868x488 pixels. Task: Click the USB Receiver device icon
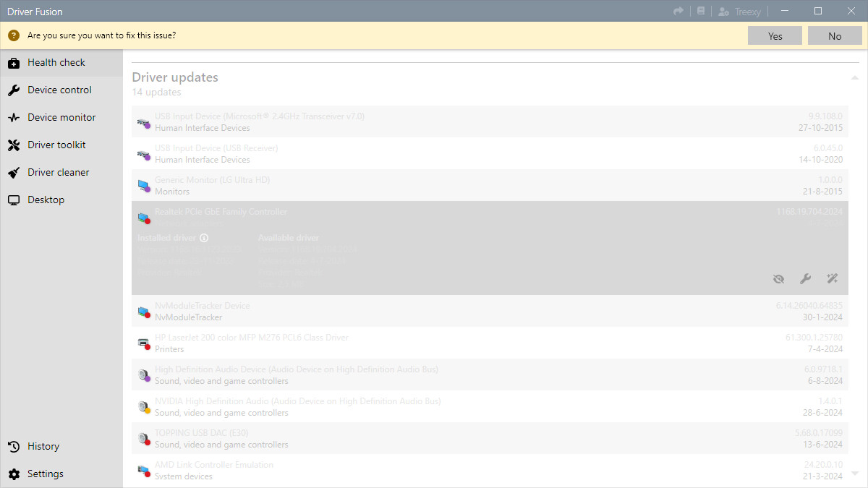point(143,154)
